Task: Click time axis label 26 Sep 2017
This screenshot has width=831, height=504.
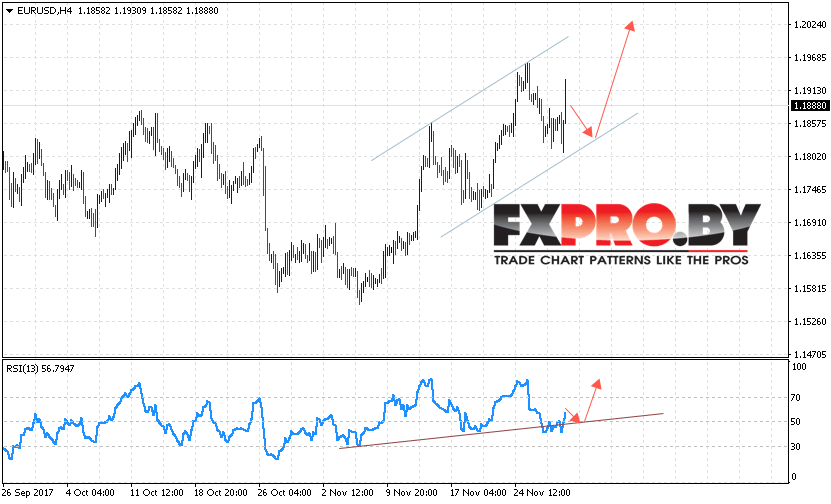Action: pos(28,493)
